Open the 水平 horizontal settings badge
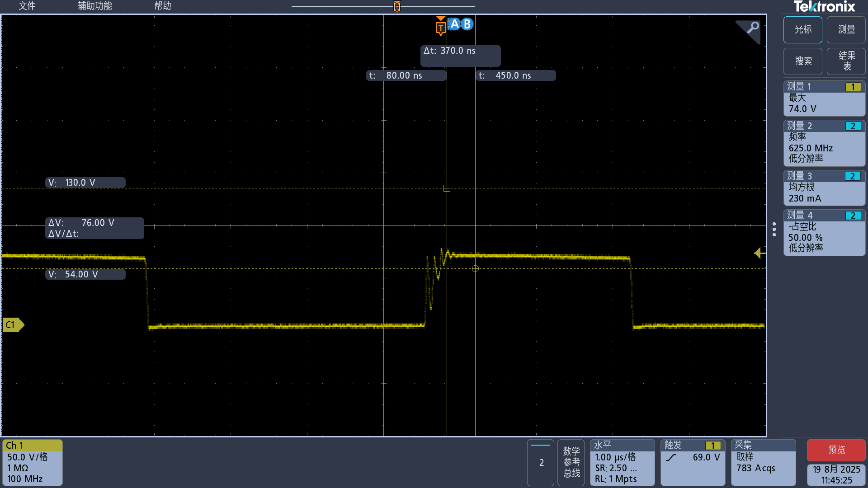The image size is (868, 488). coord(622,462)
